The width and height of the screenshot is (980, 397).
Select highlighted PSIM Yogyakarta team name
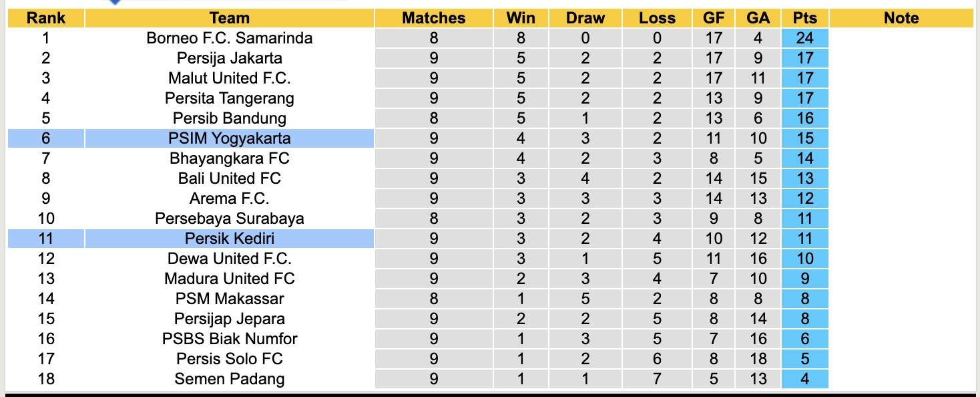coord(229,138)
